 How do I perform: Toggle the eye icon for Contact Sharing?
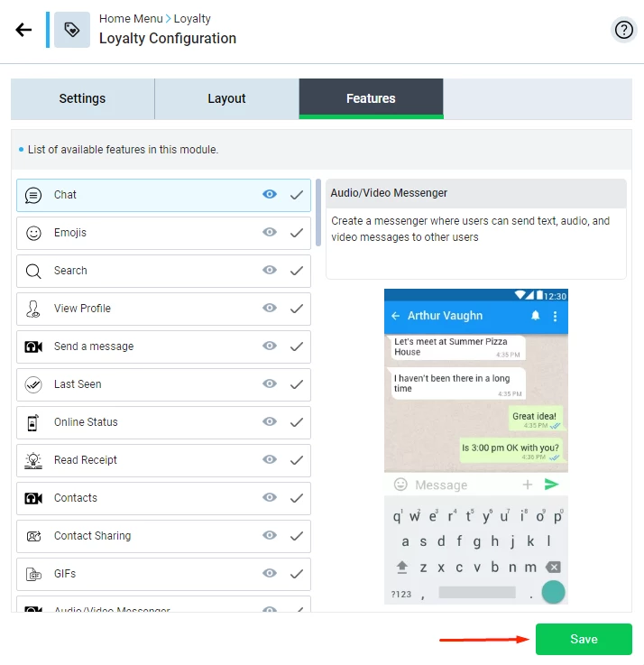coord(269,535)
